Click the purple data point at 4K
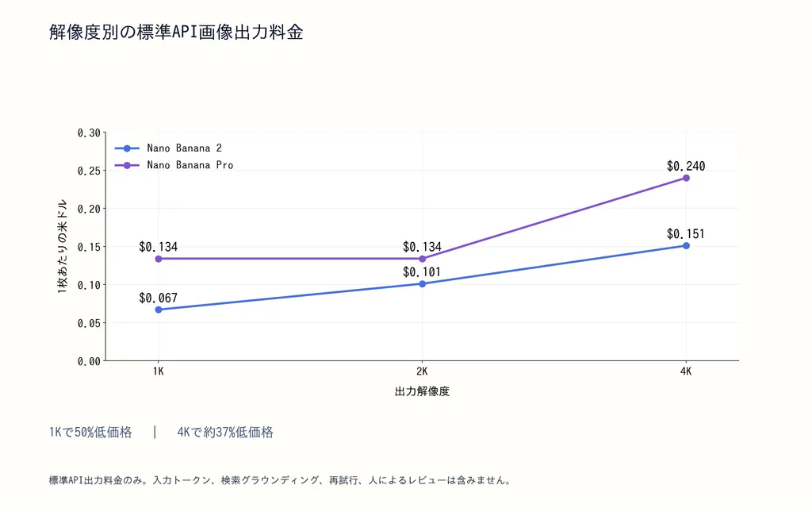 pos(686,178)
